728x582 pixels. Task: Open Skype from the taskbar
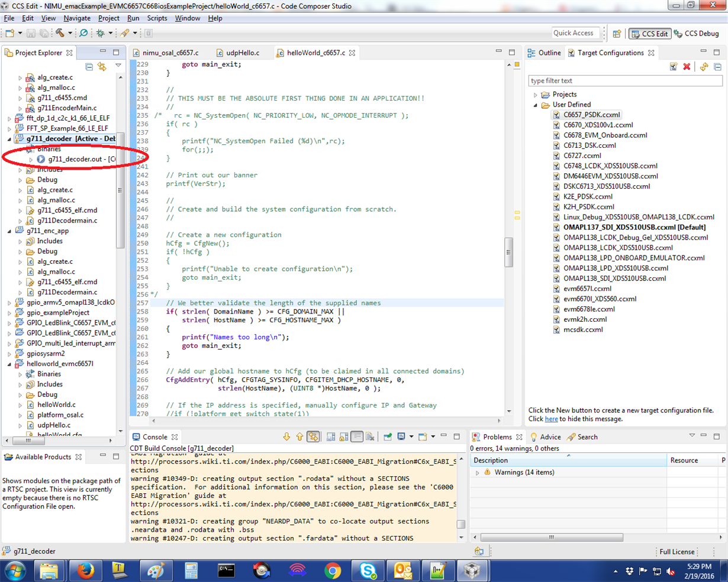[368, 571]
